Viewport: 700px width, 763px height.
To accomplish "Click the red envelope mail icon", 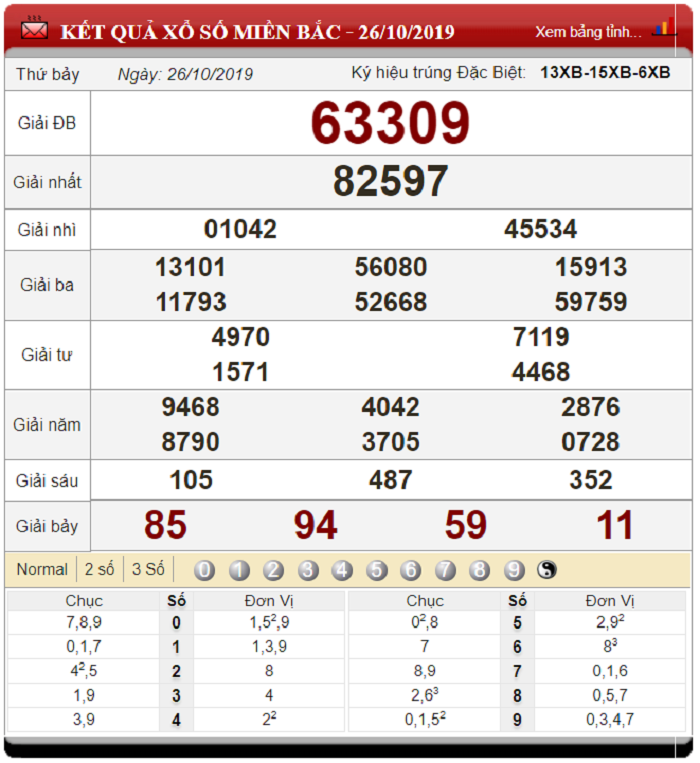I will [35, 29].
